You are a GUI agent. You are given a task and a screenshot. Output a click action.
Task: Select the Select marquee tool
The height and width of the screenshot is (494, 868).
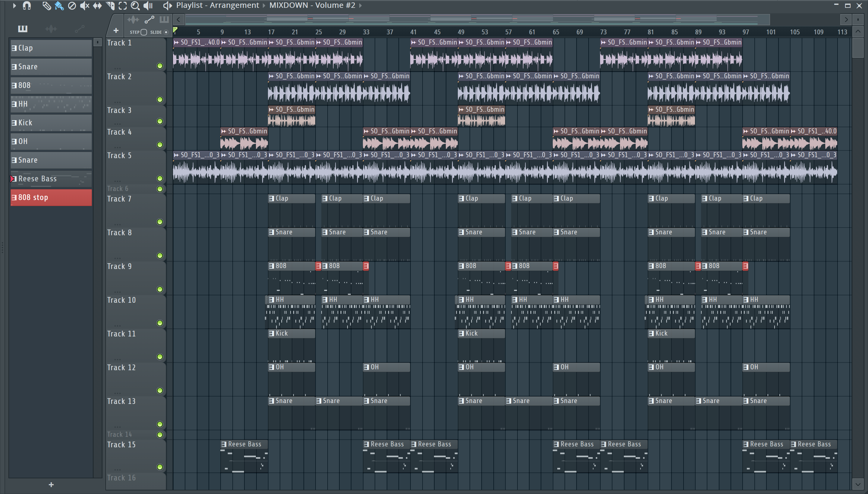click(x=123, y=5)
